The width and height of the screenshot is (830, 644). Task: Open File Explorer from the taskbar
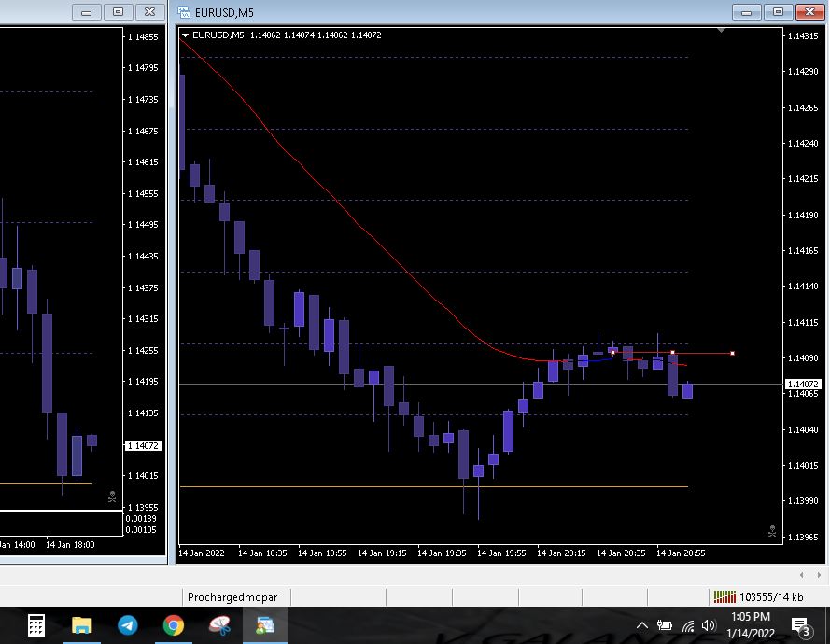pos(82,625)
